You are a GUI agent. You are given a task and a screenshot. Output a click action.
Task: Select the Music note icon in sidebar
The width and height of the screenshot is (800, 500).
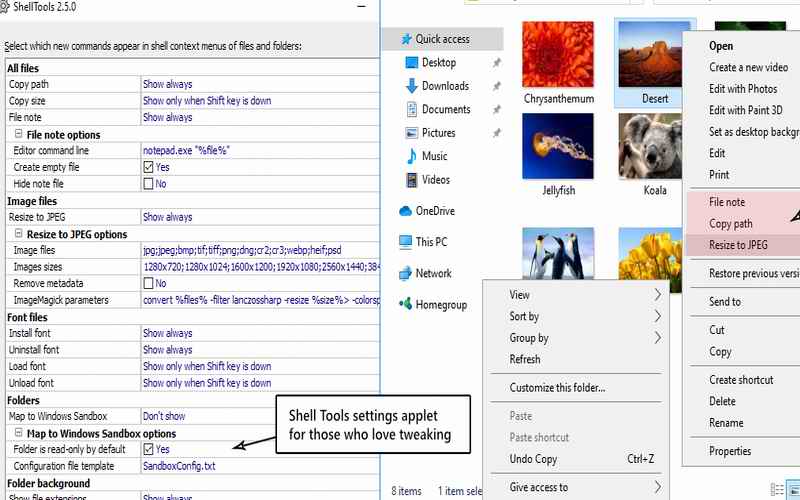(411, 156)
